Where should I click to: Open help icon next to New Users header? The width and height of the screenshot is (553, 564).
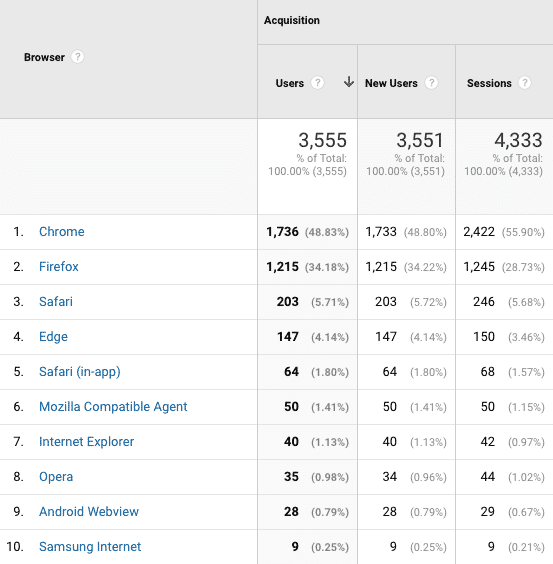click(x=431, y=83)
